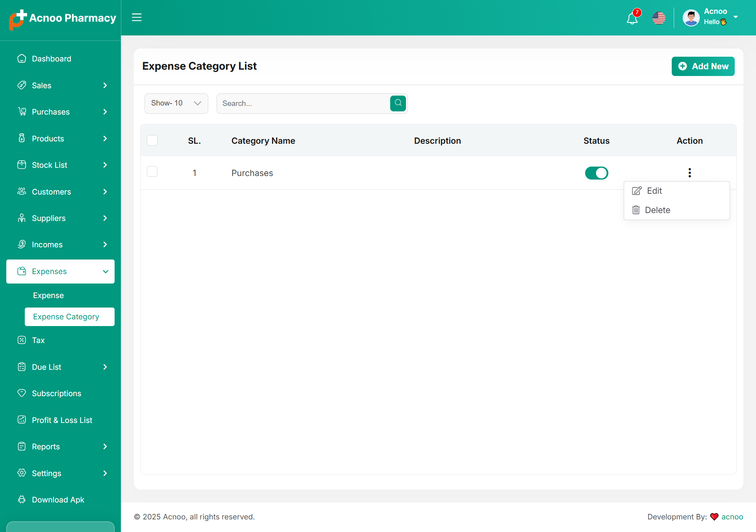This screenshot has height=532, width=756.
Task: Toggle the hamburger sidebar menu
Action: click(x=137, y=17)
